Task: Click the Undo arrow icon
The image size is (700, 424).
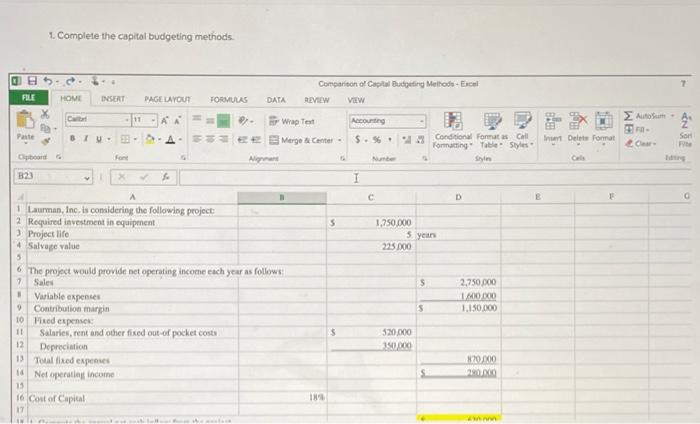Action: [x=47, y=81]
